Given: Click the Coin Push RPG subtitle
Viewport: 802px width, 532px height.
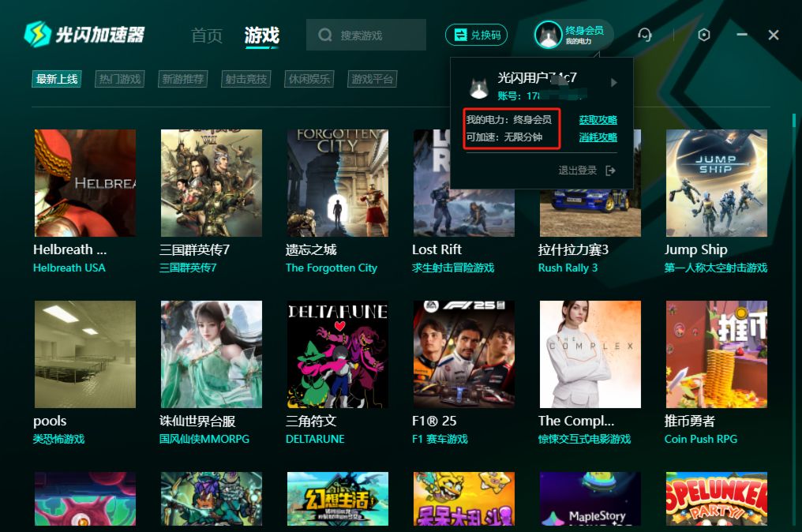Looking at the screenshot, I should [701, 439].
